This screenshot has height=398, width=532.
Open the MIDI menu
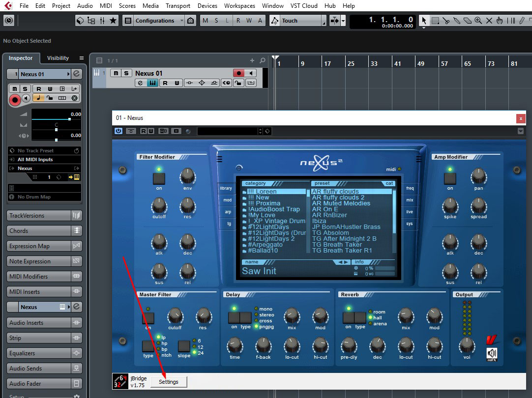[106, 5]
